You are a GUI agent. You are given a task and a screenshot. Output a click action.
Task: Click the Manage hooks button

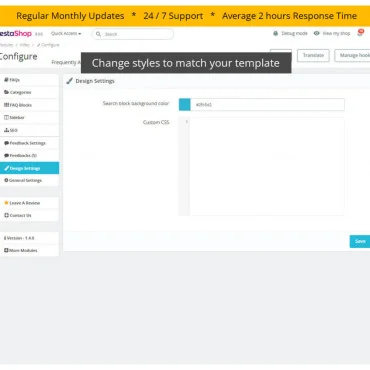click(353, 55)
